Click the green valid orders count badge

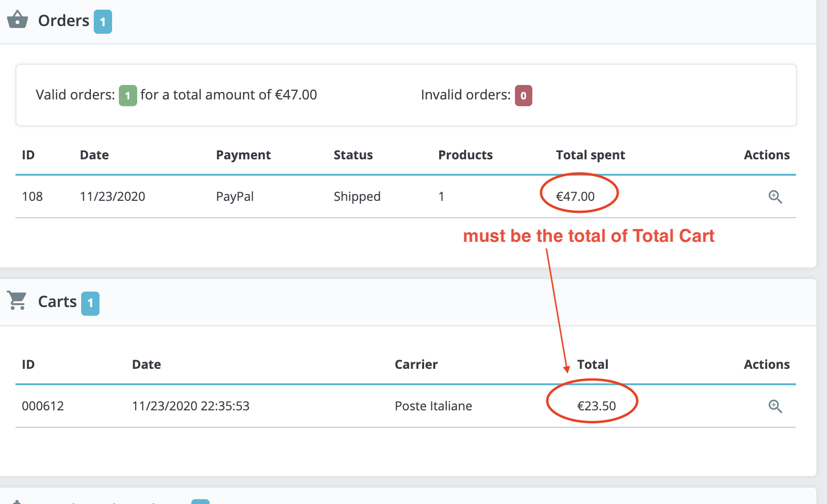[x=128, y=95]
